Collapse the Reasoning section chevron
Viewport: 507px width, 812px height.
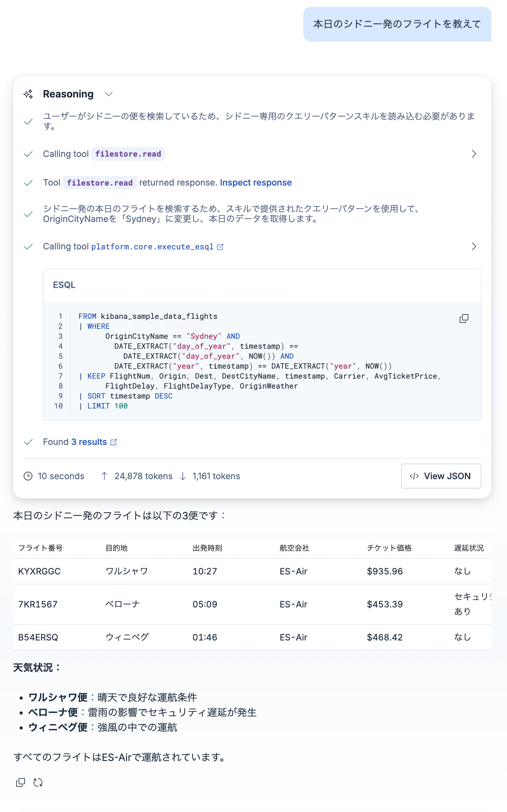108,94
